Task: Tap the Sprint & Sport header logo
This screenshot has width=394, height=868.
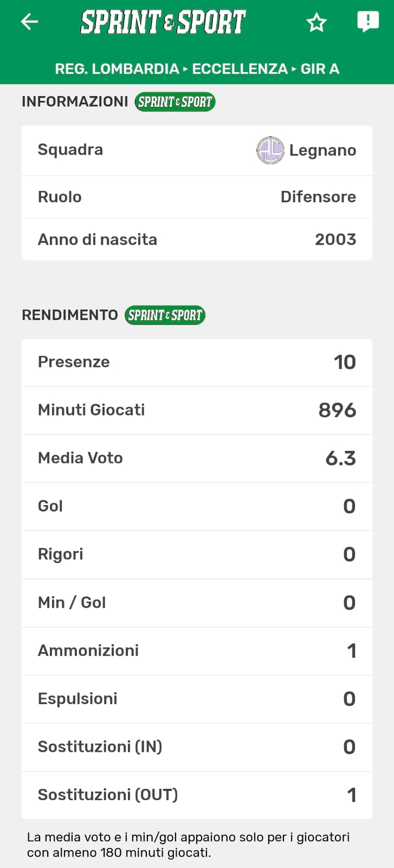Action: pyautogui.click(x=163, y=22)
